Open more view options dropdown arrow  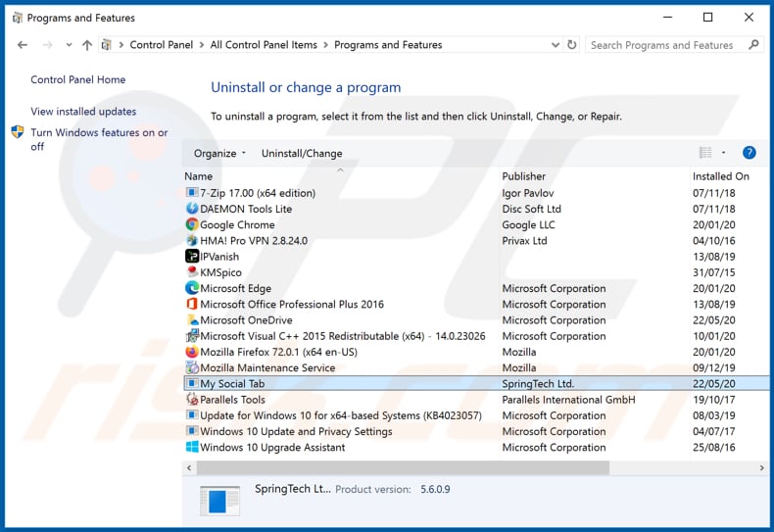click(723, 153)
